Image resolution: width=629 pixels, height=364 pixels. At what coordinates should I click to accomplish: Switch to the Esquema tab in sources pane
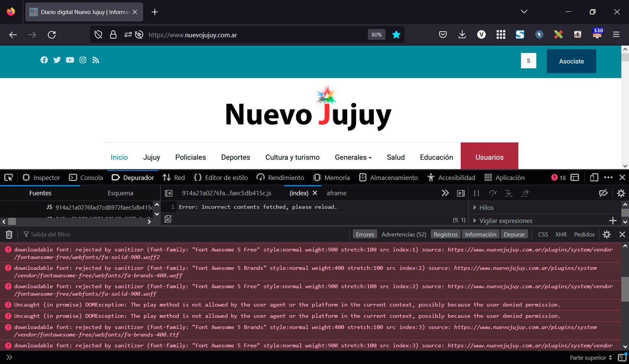pyautogui.click(x=120, y=193)
